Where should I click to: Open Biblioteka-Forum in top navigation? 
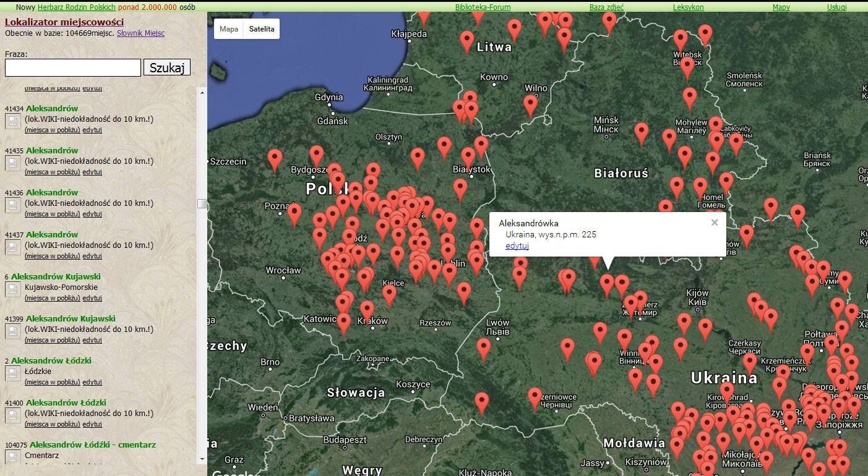(483, 7)
